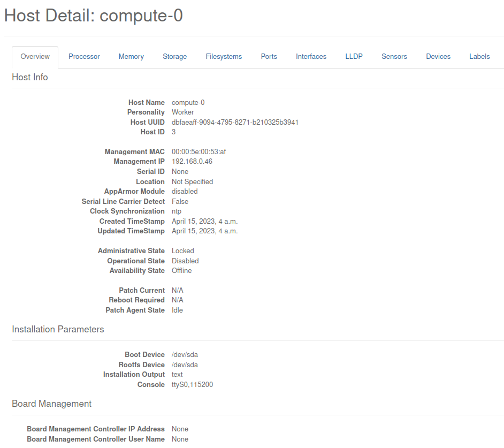This screenshot has height=448, width=504.
Task: View the LLDP tab
Action: (x=354, y=56)
